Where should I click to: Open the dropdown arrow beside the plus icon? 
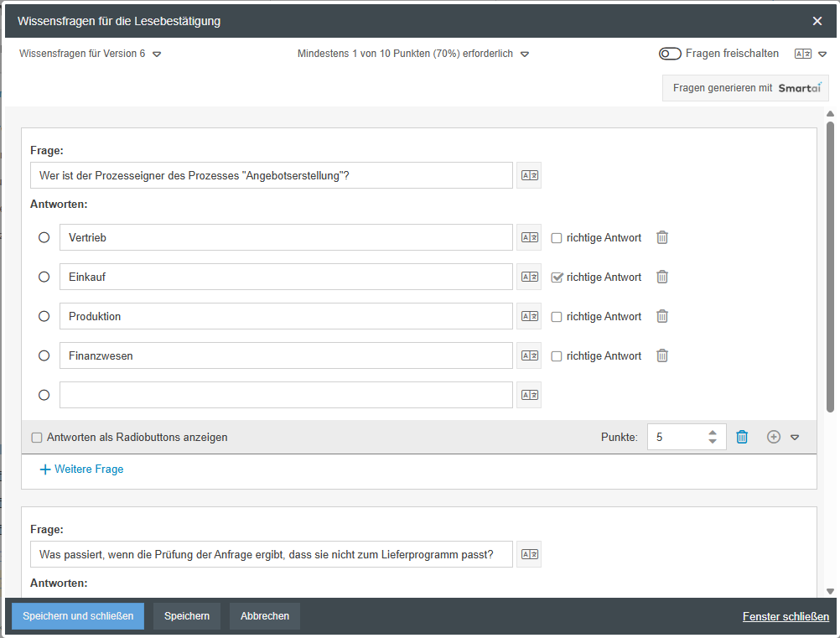click(795, 438)
